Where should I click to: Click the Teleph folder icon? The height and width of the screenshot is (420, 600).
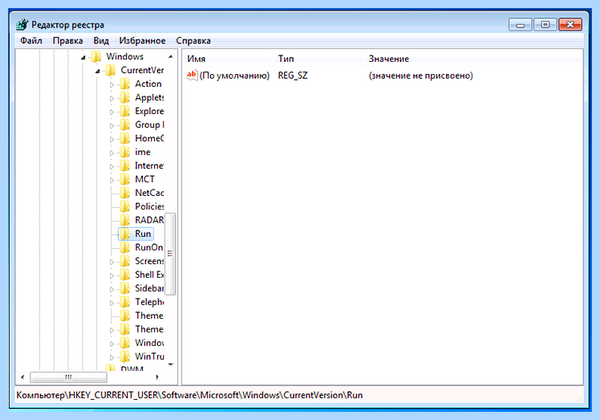[125, 302]
